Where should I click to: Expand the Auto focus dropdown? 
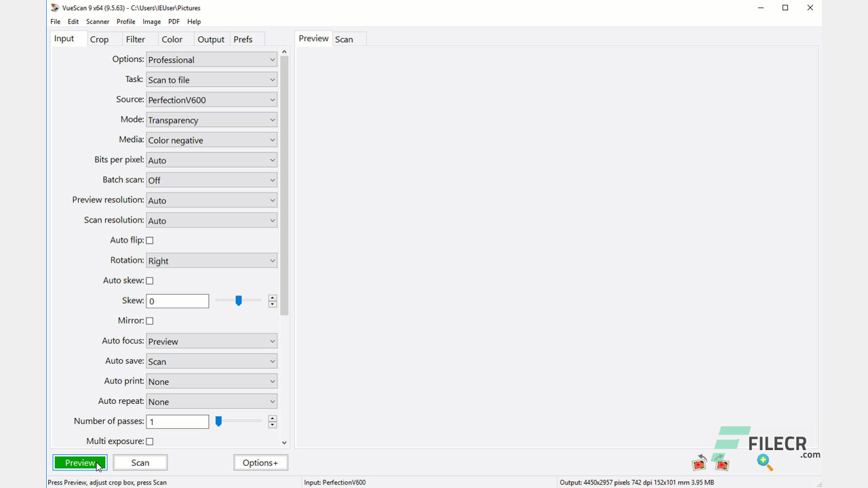point(212,341)
